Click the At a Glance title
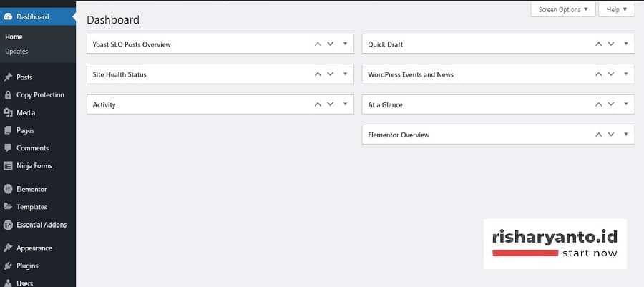The image size is (644, 287). pyautogui.click(x=385, y=105)
